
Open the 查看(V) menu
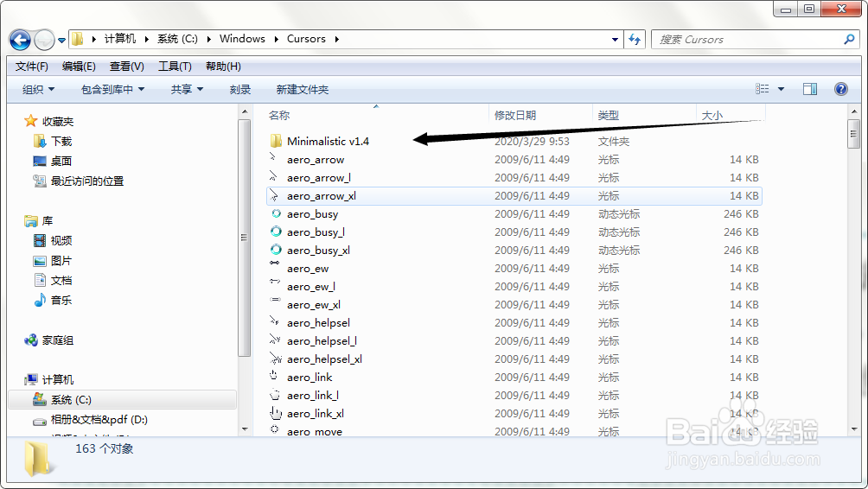127,67
